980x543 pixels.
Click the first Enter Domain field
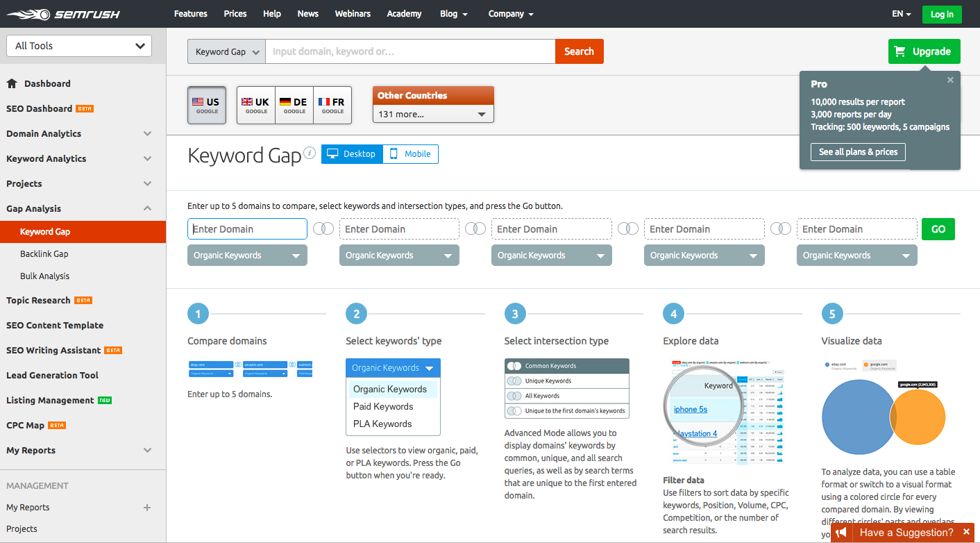pos(247,229)
